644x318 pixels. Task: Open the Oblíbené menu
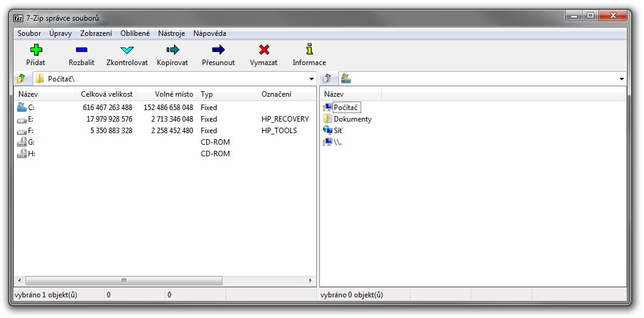(x=135, y=33)
